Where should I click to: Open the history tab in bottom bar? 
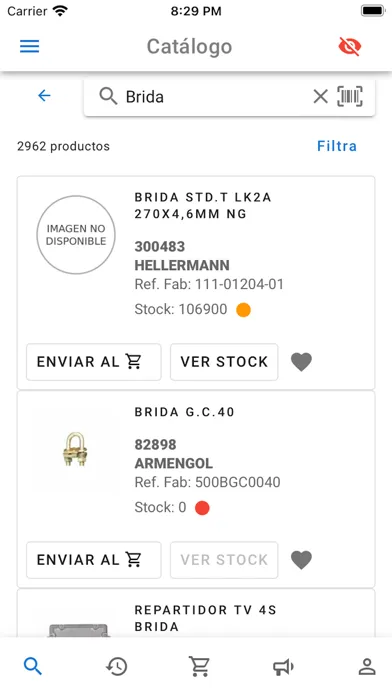click(117, 666)
